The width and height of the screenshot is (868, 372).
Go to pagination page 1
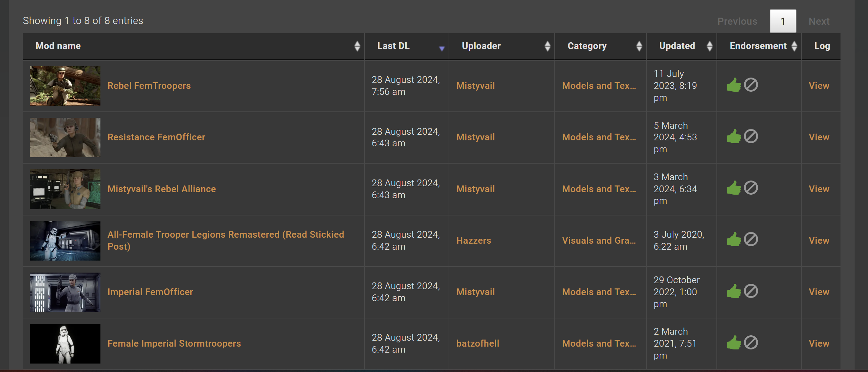(782, 21)
